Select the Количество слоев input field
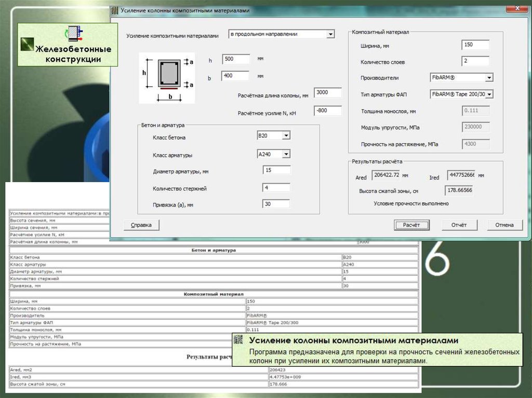This screenshot has height=398, width=532. click(x=475, y=61)
